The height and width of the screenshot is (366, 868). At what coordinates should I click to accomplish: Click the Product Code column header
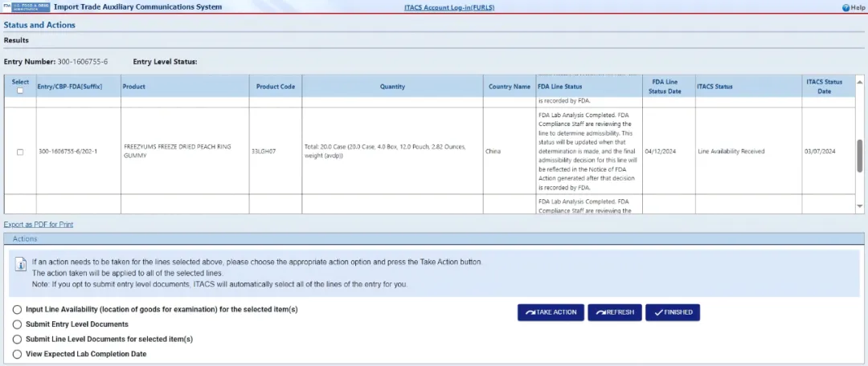pos(276,87)
